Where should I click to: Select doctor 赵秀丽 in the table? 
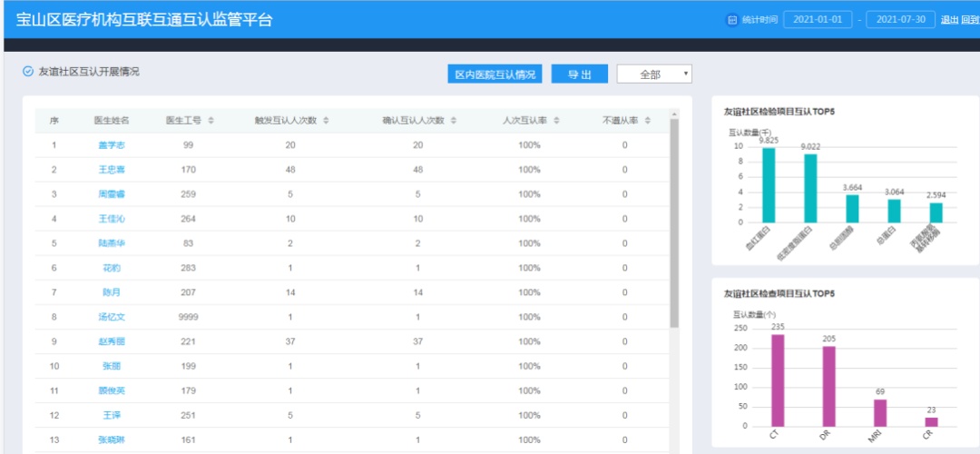click(x=112, y=341)
